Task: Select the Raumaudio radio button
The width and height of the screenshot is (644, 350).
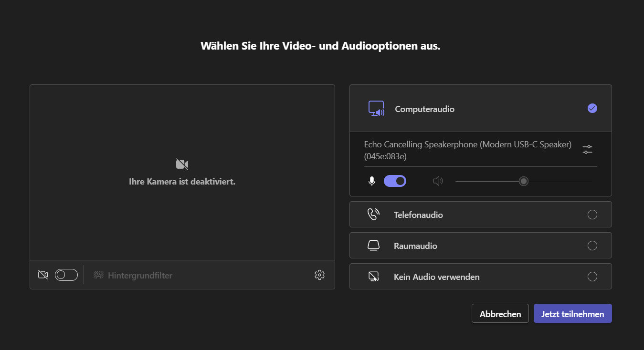Action: [592, 246]
